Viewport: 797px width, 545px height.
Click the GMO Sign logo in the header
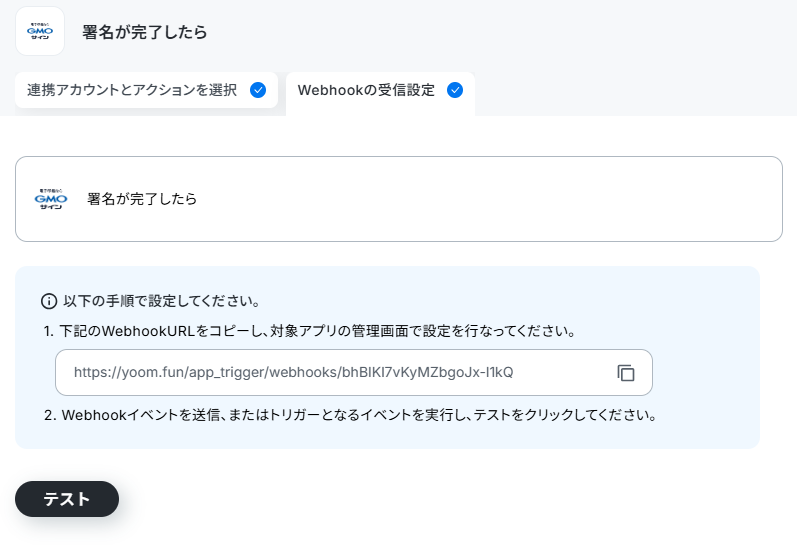40,31
